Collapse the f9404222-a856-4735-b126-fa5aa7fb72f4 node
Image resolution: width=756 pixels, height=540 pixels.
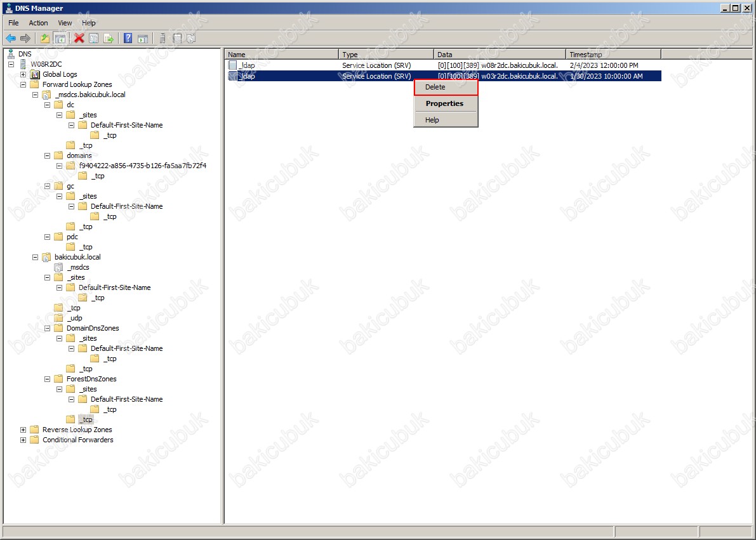tap(59, 166)
